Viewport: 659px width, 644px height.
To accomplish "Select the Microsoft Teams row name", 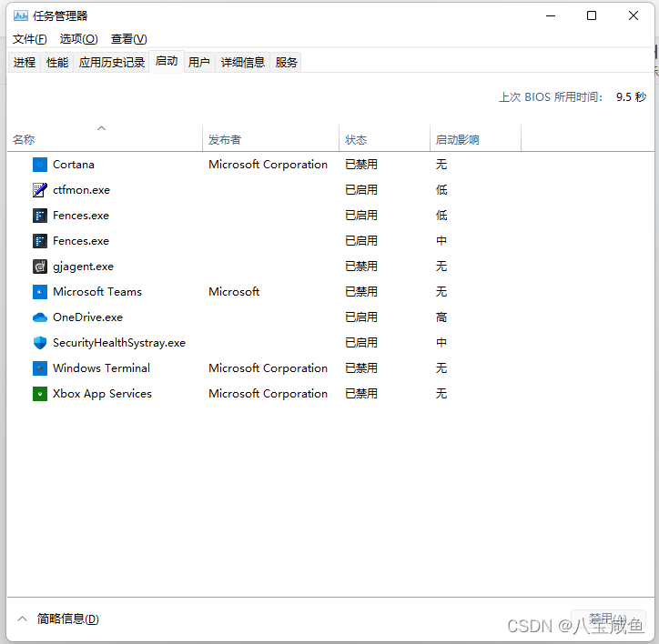I will pos(97,292).
